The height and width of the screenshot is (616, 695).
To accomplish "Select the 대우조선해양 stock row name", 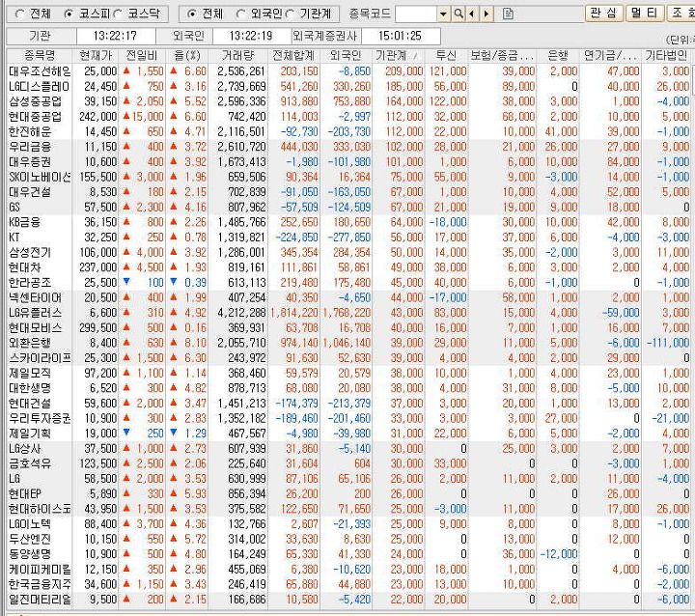I will (x=40, y=71).
